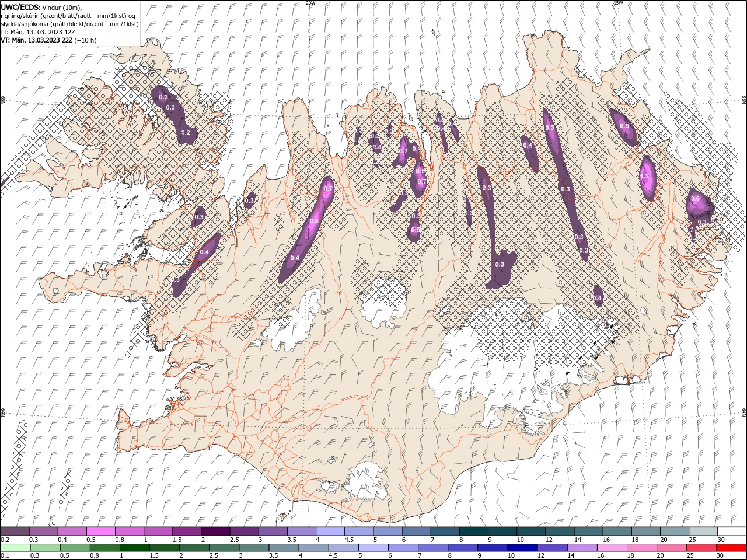Image resolution: width=747 pixels, height=560 pixels.
Task: Pick pale lavender swatch between 4 and 4.5, upper legend
Action: tap(330, 531)
